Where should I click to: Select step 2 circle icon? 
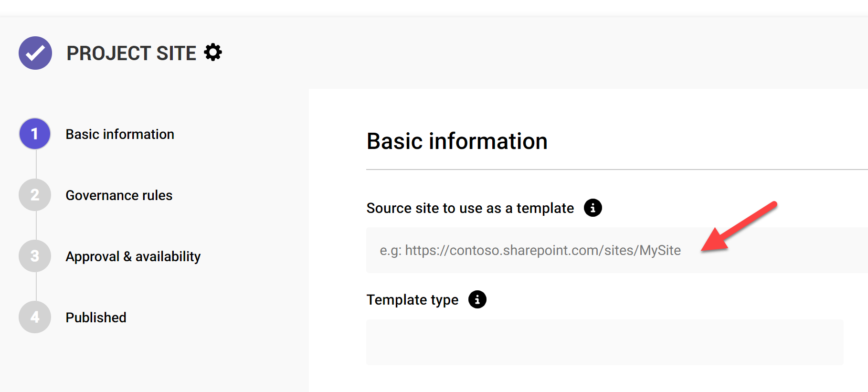(35, 195)
